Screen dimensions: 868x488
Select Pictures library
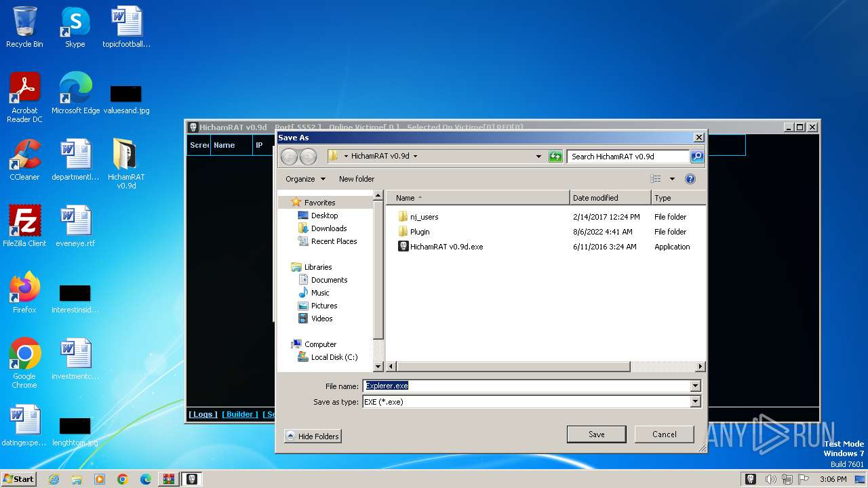click(x=323, y=306)
